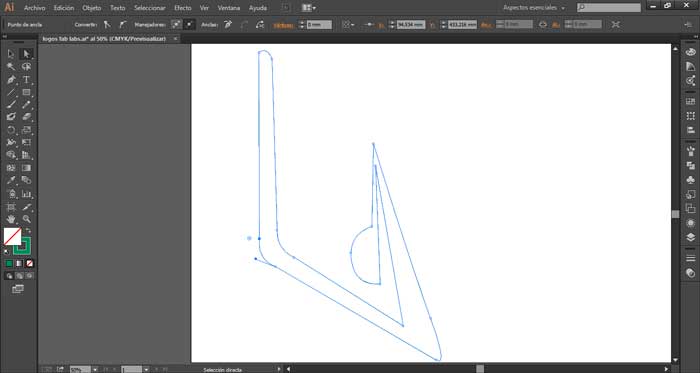Open the Layers panel icon
Viewport: 700px width, 373px height.
click(691, 238)
